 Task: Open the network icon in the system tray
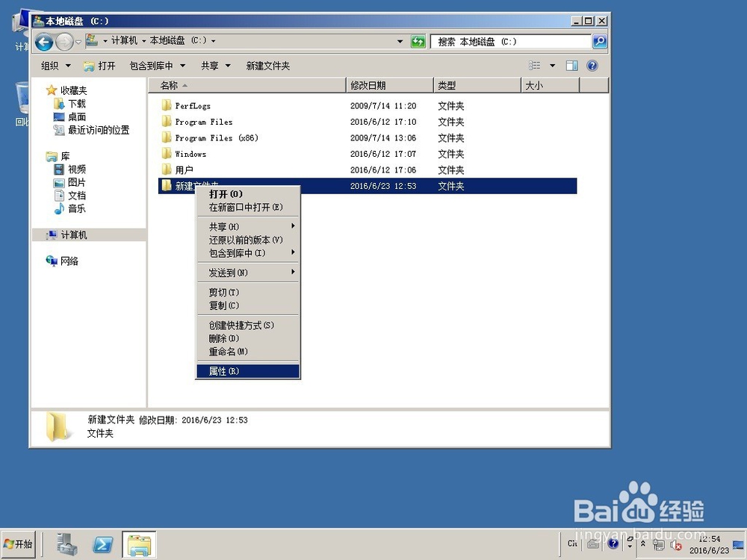tap(660, 545)
